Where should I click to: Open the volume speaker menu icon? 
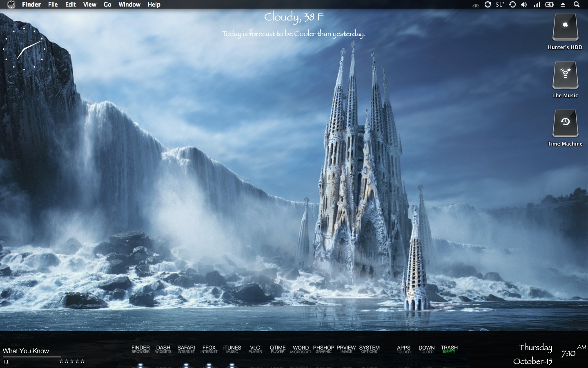click(x=524, y=4)
